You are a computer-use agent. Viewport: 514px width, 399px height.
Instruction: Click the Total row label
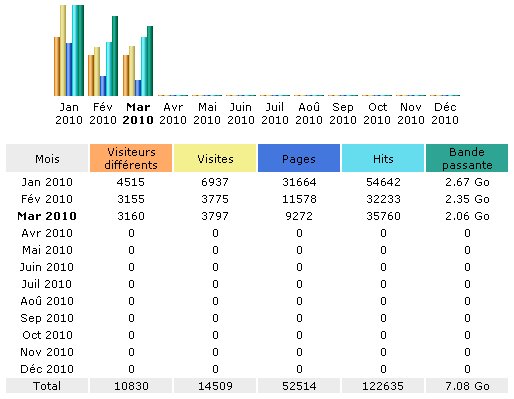tap(47, 386)
